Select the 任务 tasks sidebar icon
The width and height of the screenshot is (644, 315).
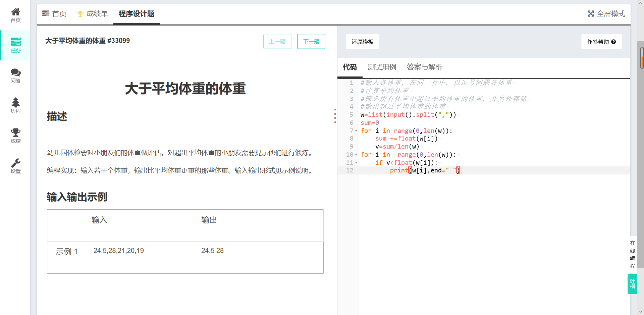[15, 45]
